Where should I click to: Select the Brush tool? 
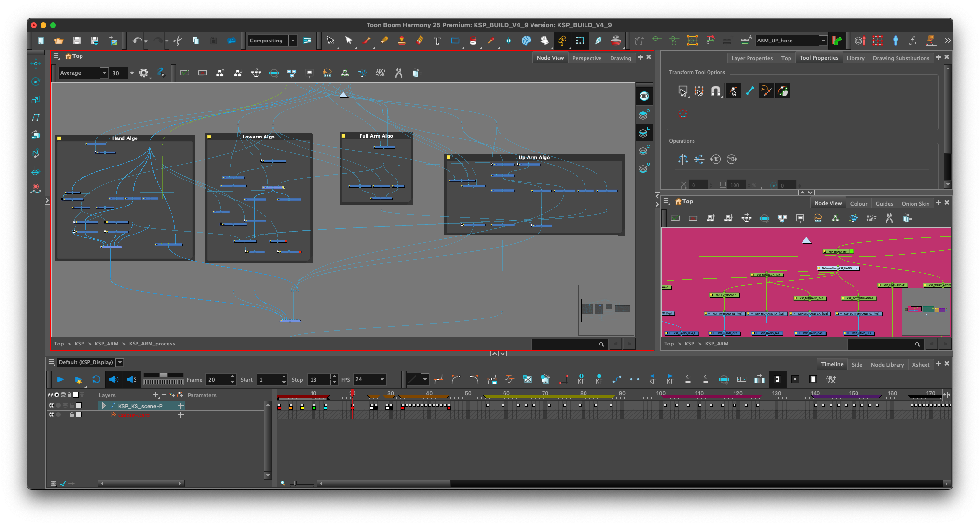(367, 41)
